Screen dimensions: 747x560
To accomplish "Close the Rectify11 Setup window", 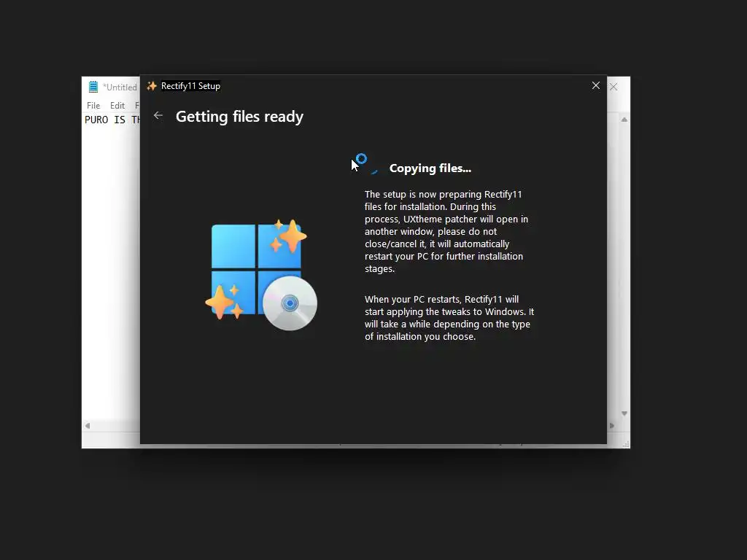I will (595, 86).
